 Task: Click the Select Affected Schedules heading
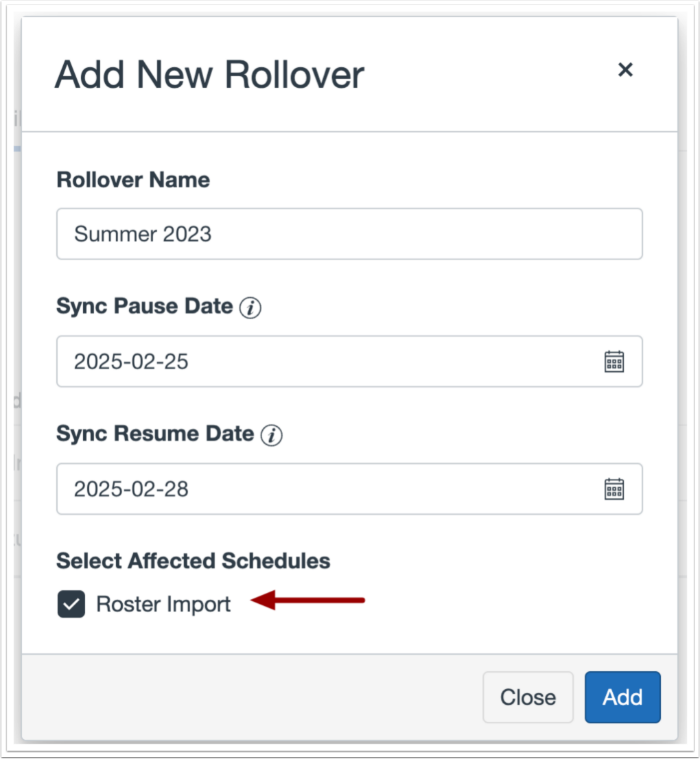[x=193, y=561]
